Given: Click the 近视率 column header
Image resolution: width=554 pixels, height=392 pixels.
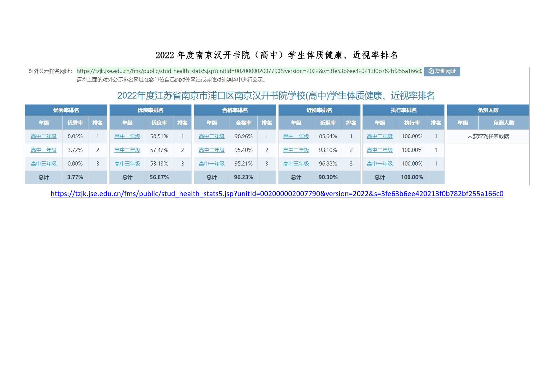Looking at the screenshot, I should [328, 123].
